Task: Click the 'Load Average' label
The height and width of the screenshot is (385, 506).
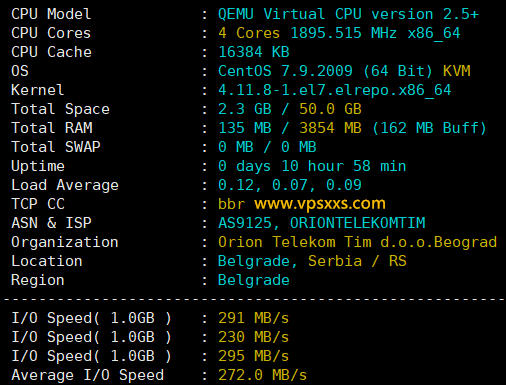Action: [x=65, y=185]
